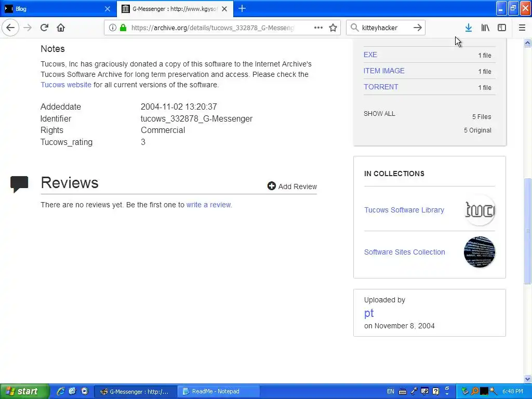Click the Tucows Software Library logo thumbnail
This screenshot has width=532, height=399.
[480, 210]
